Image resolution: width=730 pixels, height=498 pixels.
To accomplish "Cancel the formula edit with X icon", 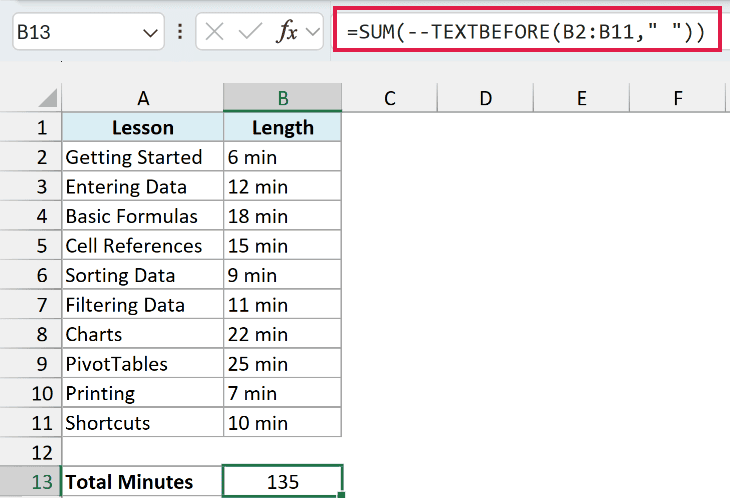I will pyautogui.click(x=215, y=32).
